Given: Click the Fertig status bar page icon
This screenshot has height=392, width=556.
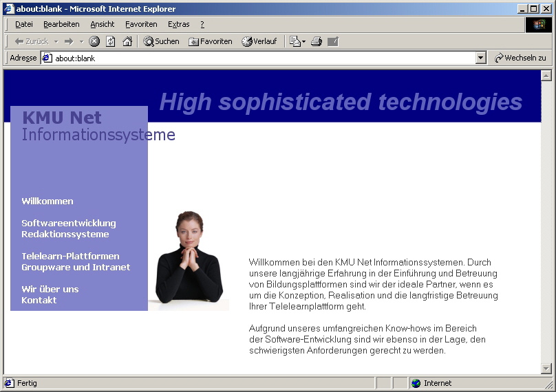Looking at the screenshot, I should (9, 383).
